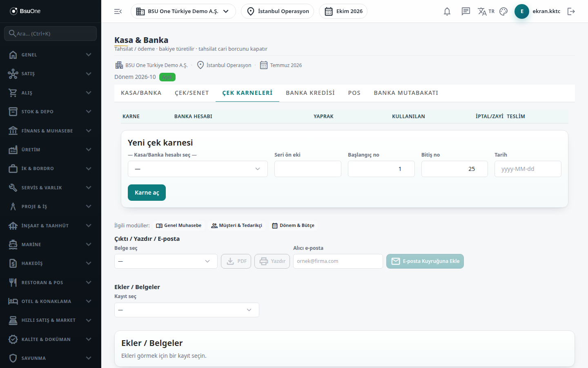The height and width of the screenshot is (368, 588).
Task: Open the OTEL & KONAKLAMA section
Action: [51, 301]
